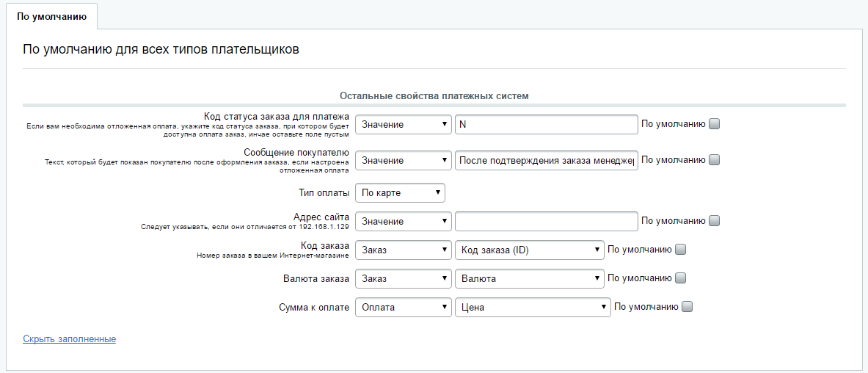Open source dropdown for Адрес сайта
The height and width of the screenshot is (373, 868).
click(x=403, y=221)
